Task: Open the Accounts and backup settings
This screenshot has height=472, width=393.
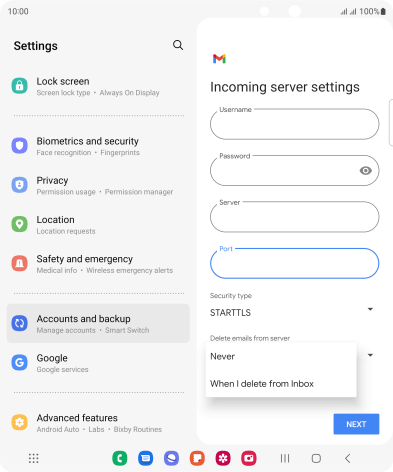Action: [x=98, y=323]
